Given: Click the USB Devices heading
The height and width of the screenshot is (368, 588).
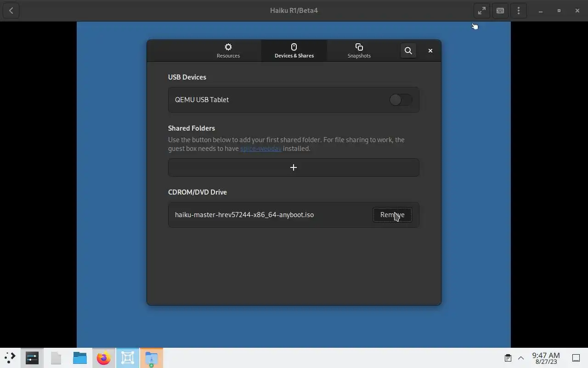Looking at the screenshot, I should pyautogui.click(x=187, y=77).
